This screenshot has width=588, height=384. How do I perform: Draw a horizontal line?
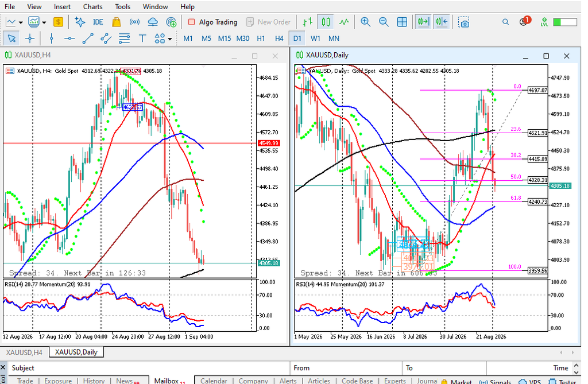69,38
